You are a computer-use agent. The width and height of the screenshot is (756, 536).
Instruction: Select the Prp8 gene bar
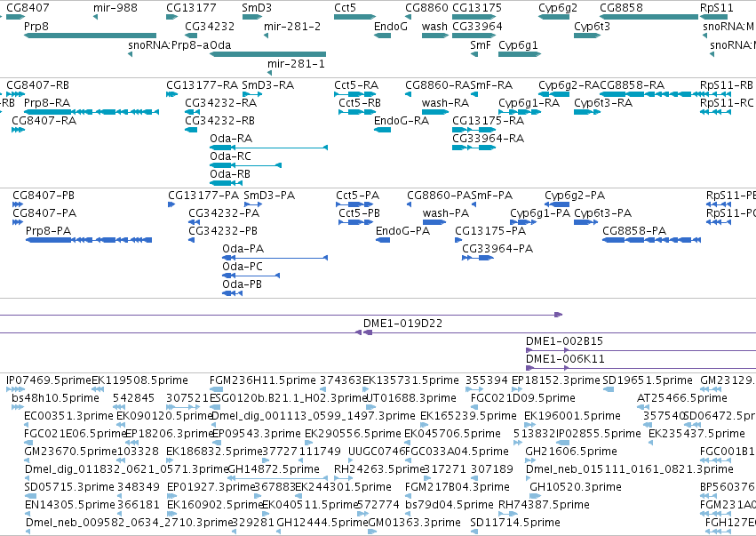pyautogui.click(x=90, y=36)
